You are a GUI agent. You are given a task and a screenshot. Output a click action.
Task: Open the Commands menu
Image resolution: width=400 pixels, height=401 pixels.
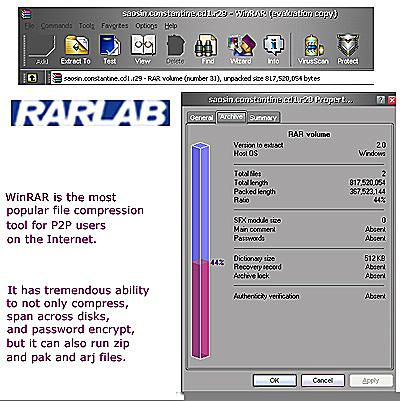[x=56, y=26]
